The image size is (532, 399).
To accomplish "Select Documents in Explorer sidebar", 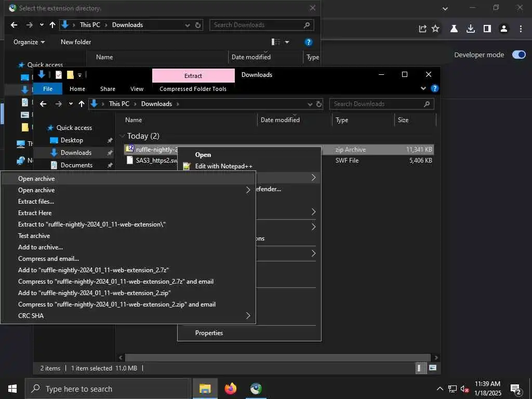I will 76,165.
